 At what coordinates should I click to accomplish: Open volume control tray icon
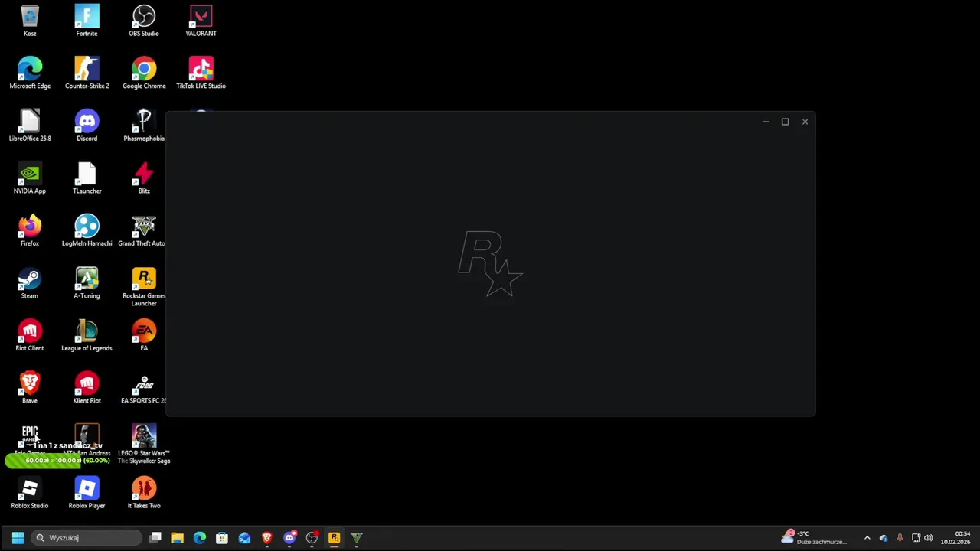929,538
